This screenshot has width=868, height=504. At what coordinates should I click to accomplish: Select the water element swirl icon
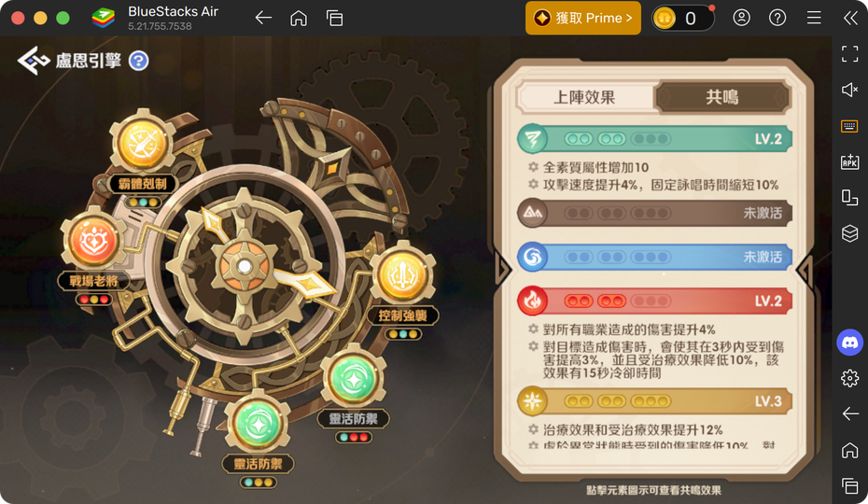[533, 257]
